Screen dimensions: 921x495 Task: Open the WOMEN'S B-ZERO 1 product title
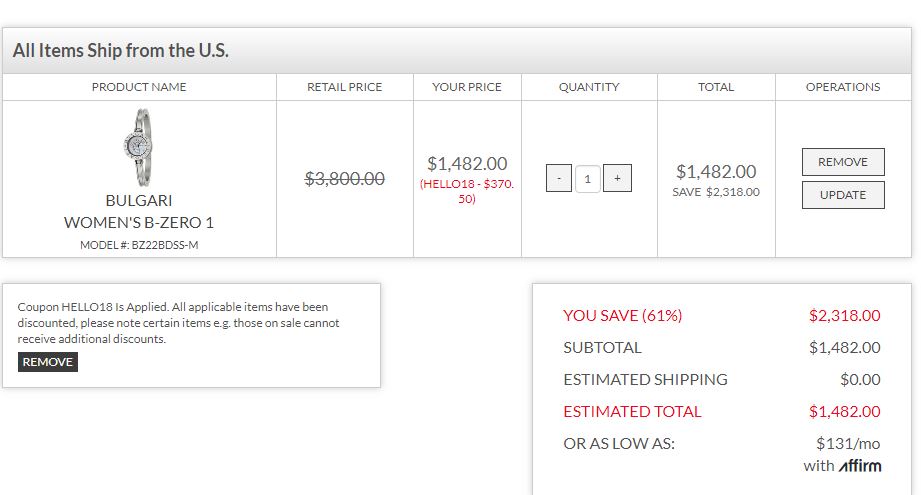(x=139, y=222)
